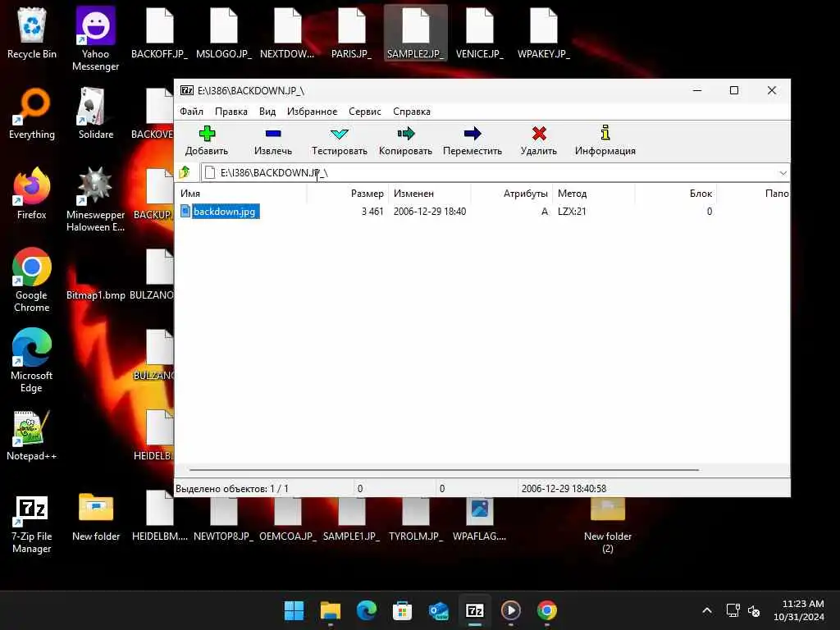Open the taskbar clock and date
Viewport: 840px width, 630px height.
[x=799, y=610]
